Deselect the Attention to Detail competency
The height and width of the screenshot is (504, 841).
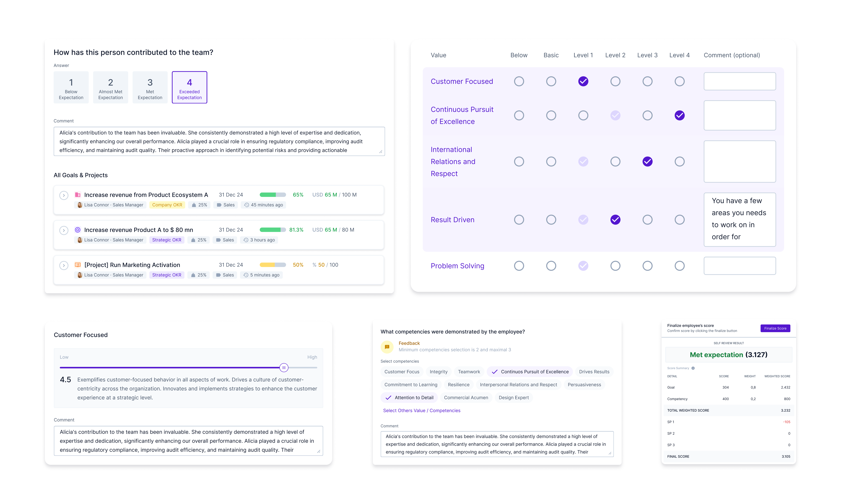pos(409,397)
